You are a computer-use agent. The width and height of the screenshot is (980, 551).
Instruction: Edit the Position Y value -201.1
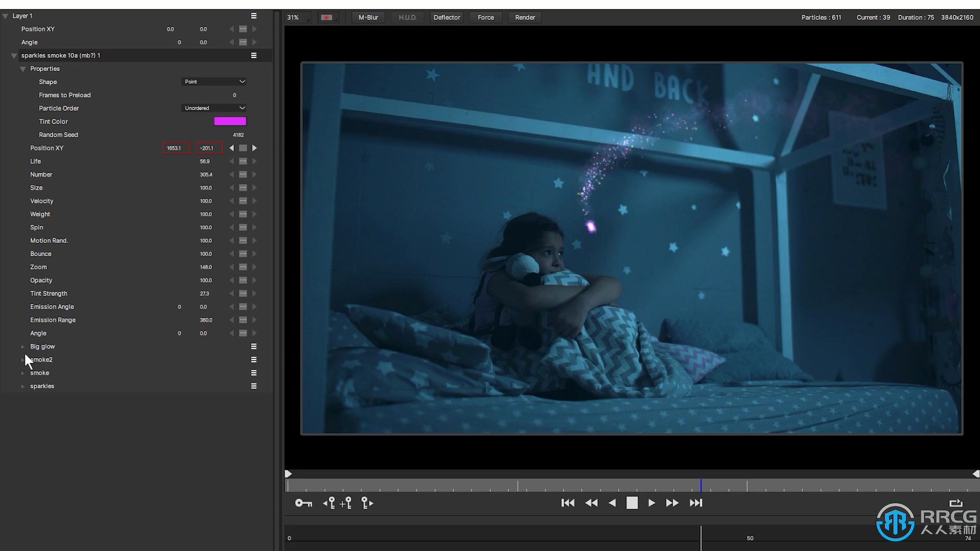click(x=209, y=148)
